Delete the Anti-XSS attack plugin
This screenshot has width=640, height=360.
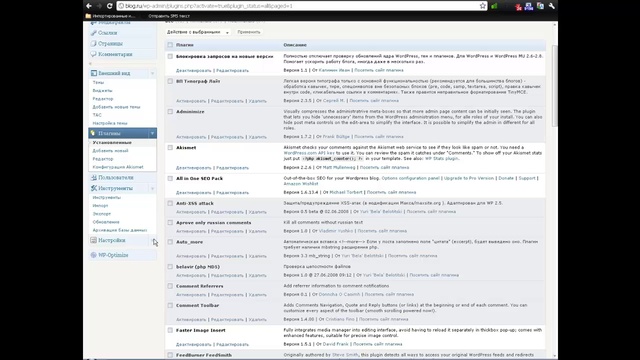tap(258, 212)
